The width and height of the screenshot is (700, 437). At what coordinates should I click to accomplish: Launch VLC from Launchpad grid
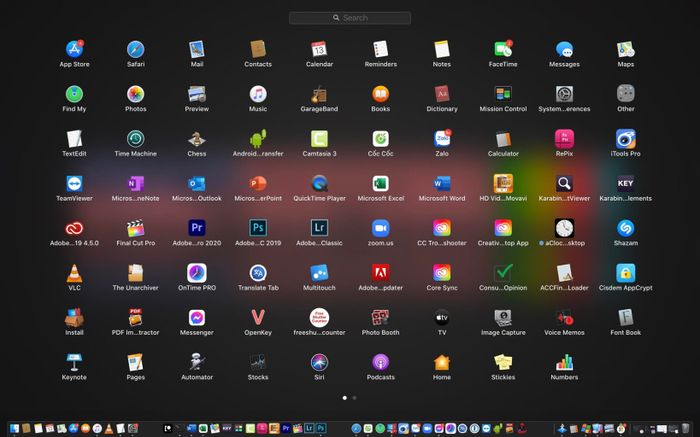75,273
